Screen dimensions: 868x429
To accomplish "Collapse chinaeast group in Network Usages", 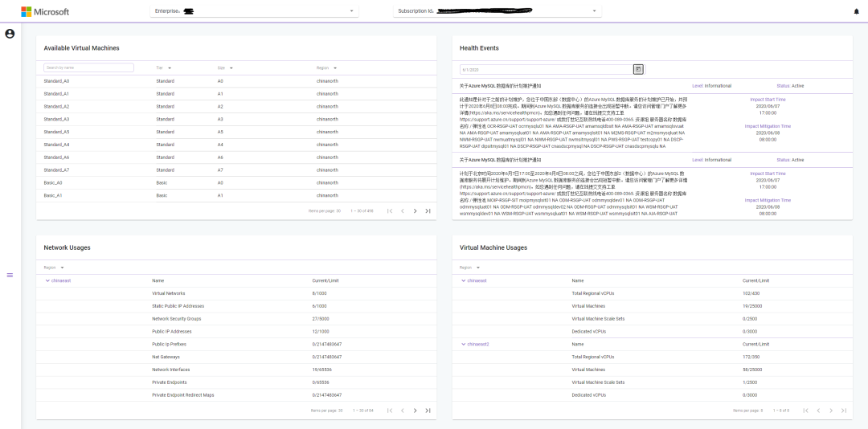I will point(47,280).
